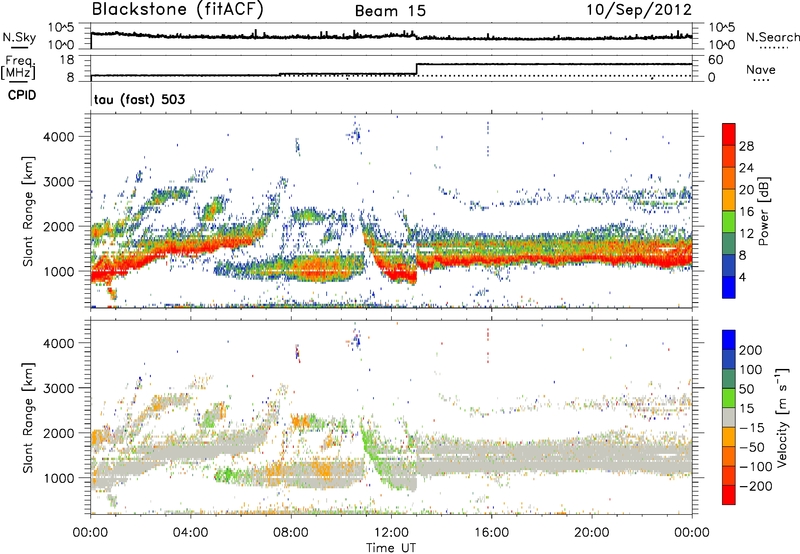Click the Power [dB] color bar label
The image size is (800, 554).
click(763, 212)
